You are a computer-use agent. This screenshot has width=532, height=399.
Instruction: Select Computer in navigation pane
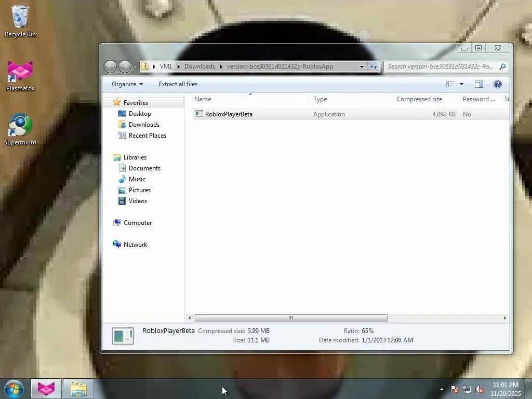pyautogui.click(x=137, y=222)
